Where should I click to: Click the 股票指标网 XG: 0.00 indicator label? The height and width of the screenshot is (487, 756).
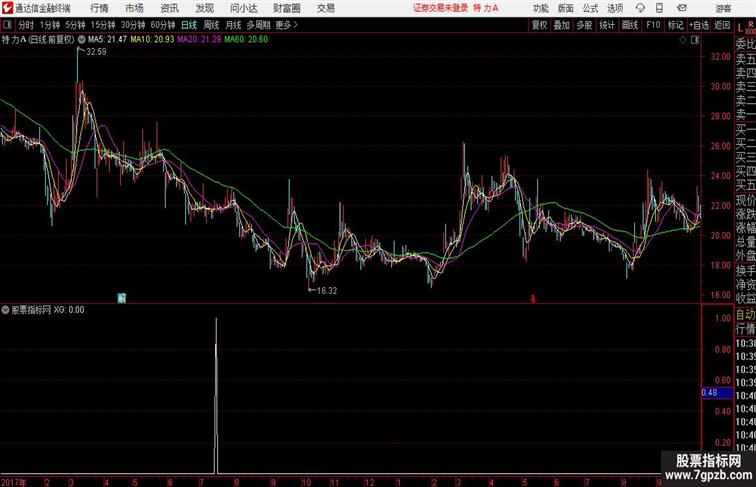pos(48,310)
